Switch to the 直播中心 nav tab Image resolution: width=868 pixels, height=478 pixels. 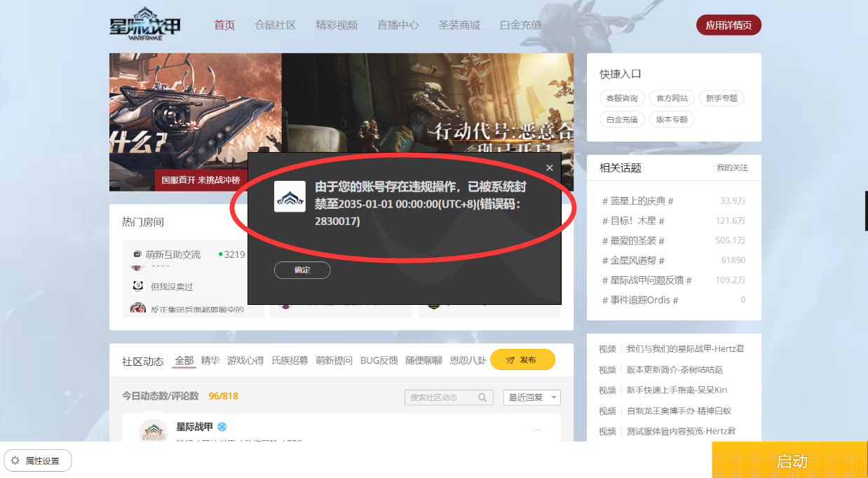(x=398, y=25)
